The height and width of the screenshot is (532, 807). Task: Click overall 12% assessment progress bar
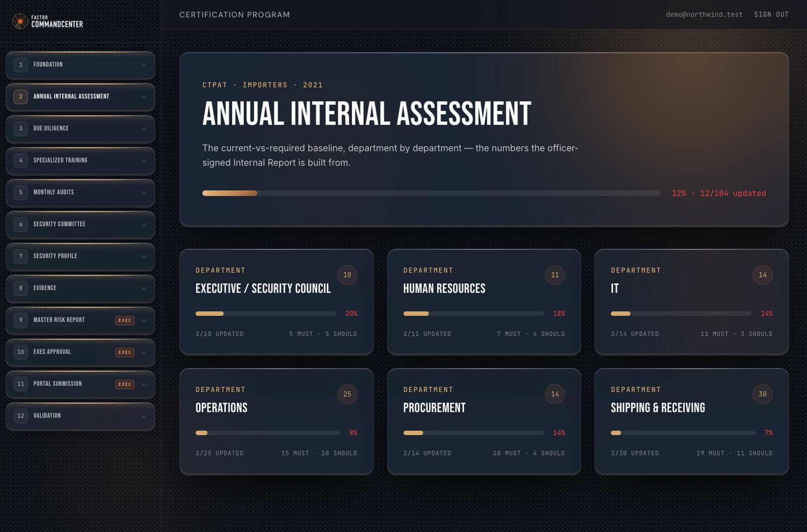431,193
